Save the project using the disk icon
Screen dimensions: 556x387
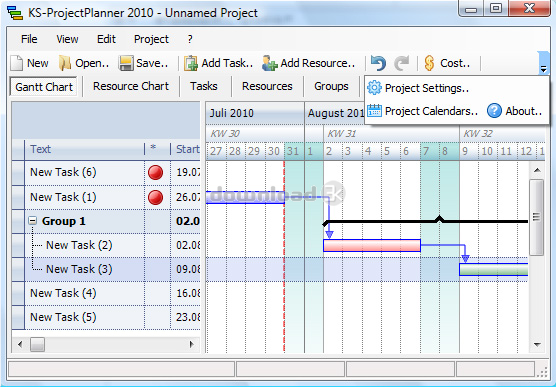(x=126, y=63)
